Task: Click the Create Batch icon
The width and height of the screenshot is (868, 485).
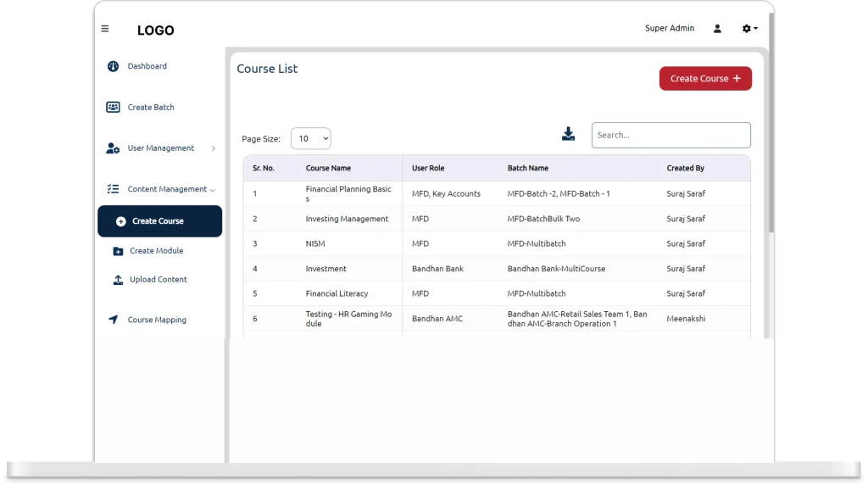Action: click(113, 108)
